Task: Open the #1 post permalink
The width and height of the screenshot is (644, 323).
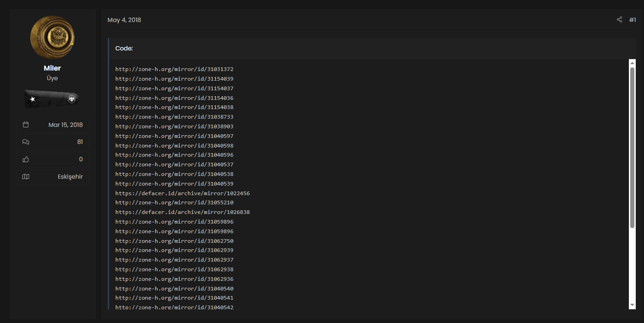Action: pyautogui.click(x=632, y=20)
